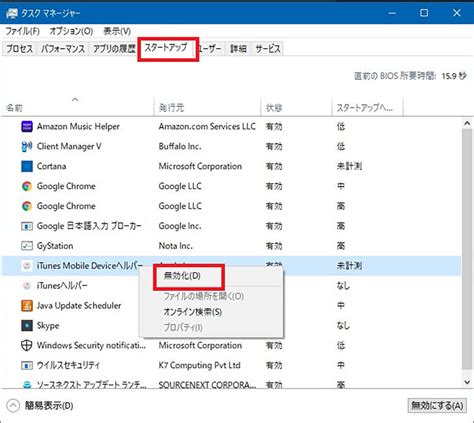Click the vertical scrollbar thumb
The image size is (474, 423).
(467, 249)
